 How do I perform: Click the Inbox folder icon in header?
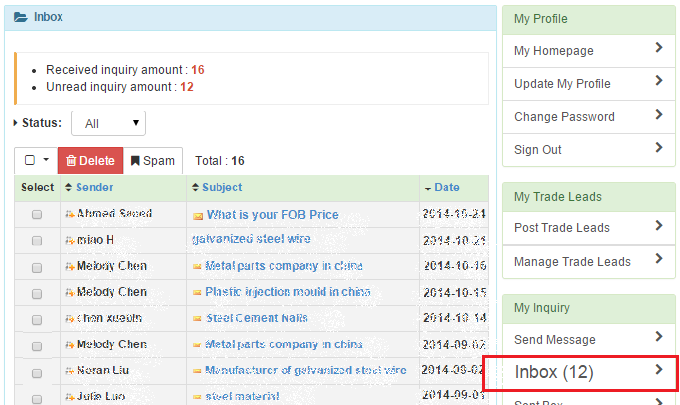20,17
